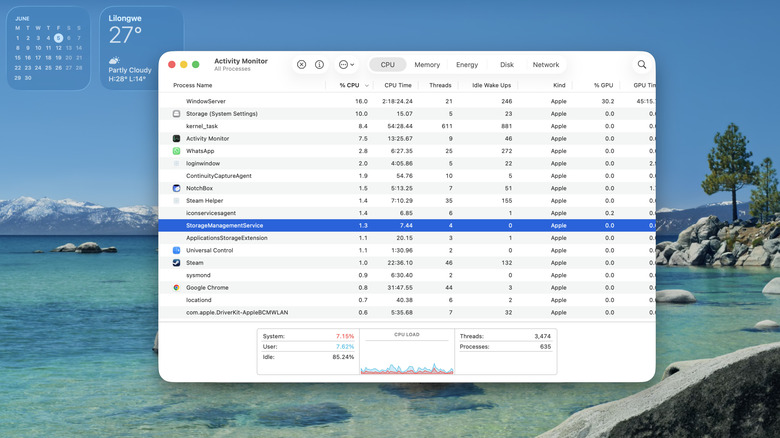The width and height of the screenshot is (780, 438).
Task: Click the Universal Control process icon
Action: (x=176, y=250)
